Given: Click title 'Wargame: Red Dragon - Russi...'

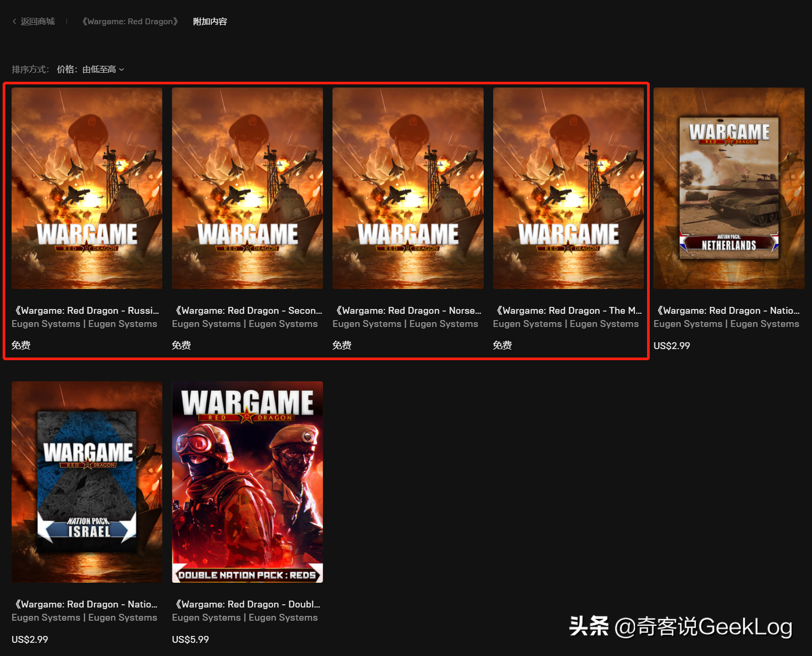Looking at the screenshot, I should (86, 311).
